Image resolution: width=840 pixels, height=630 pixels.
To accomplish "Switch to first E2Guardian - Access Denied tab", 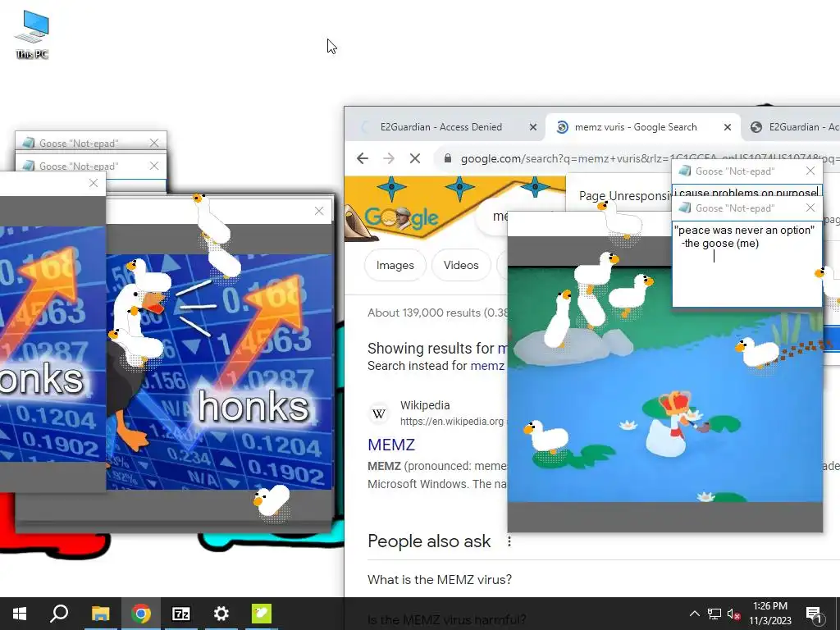I will (441, 127).
